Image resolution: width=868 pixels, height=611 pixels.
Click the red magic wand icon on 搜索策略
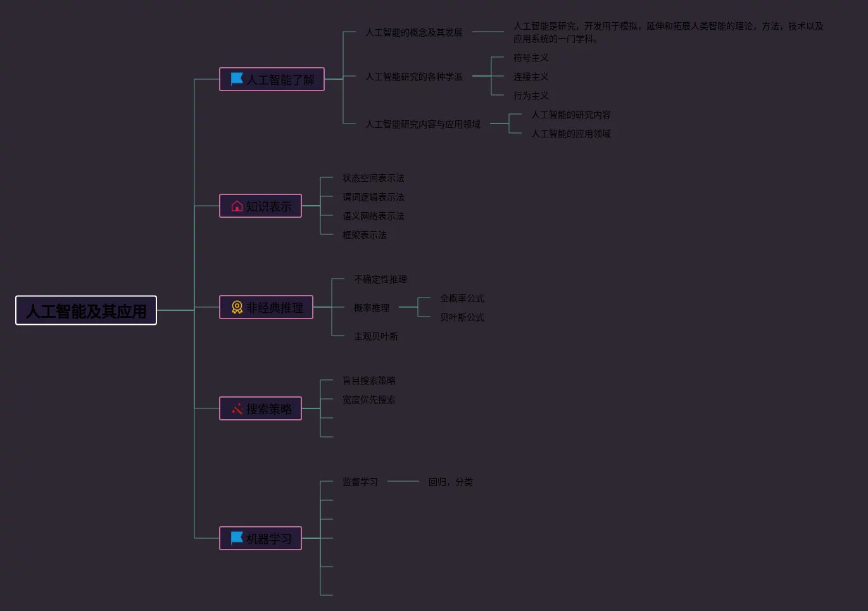237,408
